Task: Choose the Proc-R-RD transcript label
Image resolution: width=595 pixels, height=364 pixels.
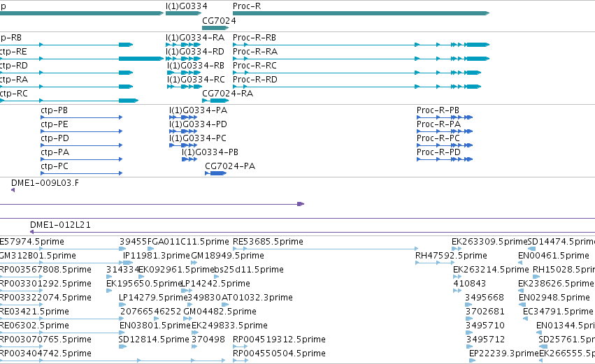Action: [255, 80]
